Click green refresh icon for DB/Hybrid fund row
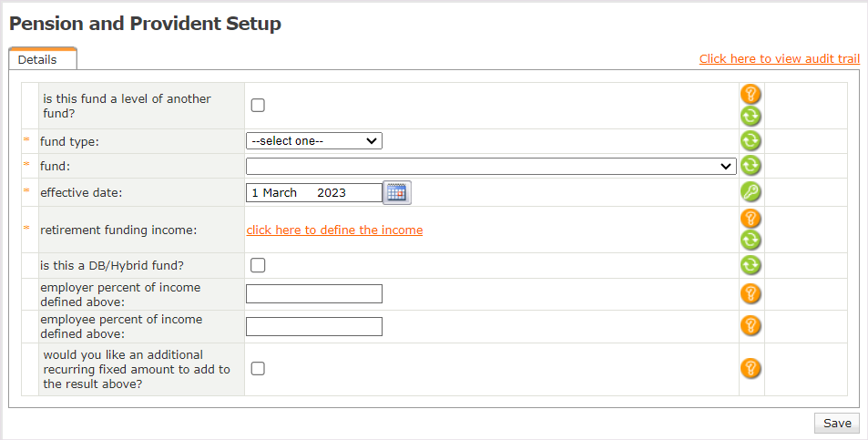868x440 pixels. pyautogui.click(x=751, y=265)
